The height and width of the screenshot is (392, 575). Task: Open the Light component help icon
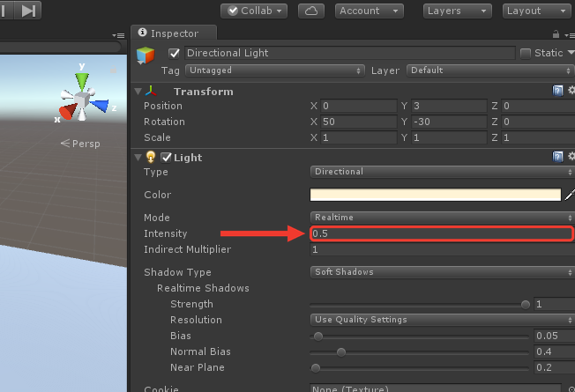(x=557, y=157)
